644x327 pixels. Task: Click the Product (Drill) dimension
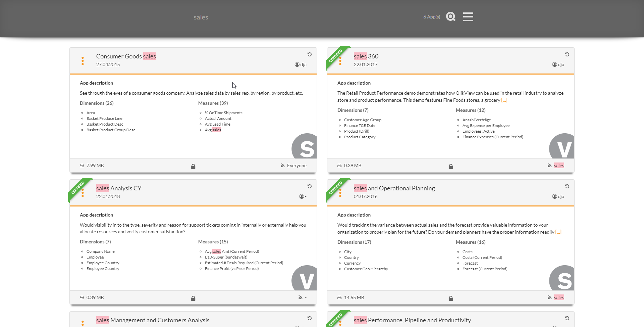coord(357,131)
